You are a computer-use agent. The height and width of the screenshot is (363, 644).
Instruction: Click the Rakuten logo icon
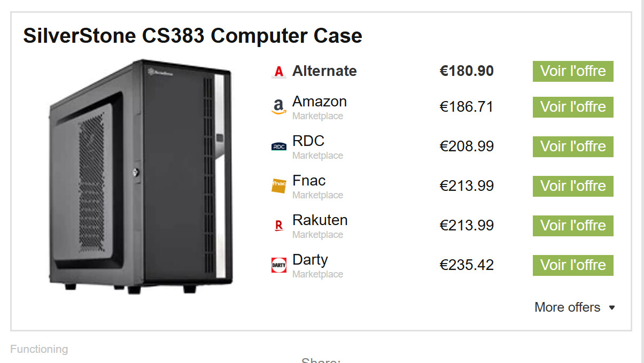[278, 226]
